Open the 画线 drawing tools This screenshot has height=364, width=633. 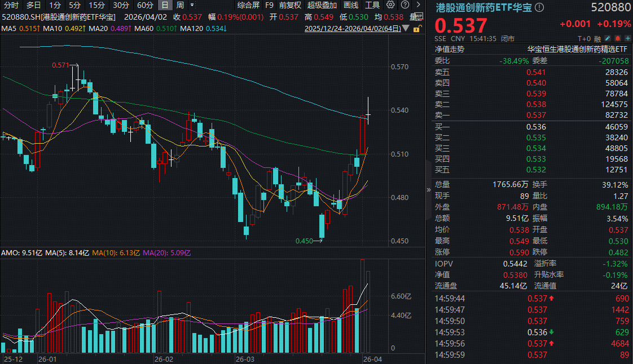click(351, 5)
